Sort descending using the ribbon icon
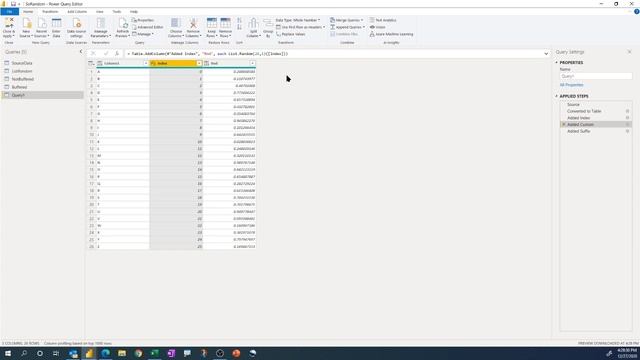 pos(240,27)
